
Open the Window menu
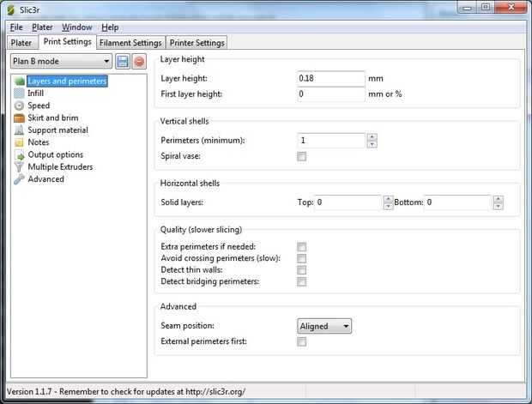tap(77, 27)
